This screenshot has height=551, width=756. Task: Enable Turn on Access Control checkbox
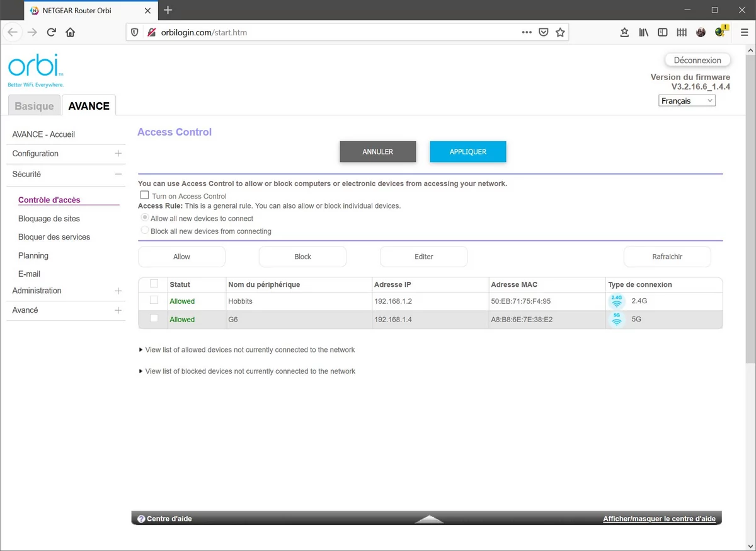click(145, 195)
